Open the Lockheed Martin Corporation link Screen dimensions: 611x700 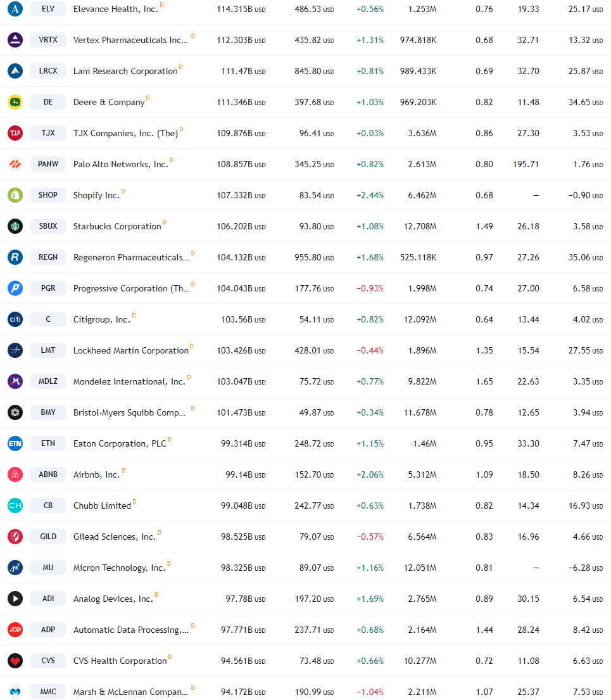coord(131,350)
